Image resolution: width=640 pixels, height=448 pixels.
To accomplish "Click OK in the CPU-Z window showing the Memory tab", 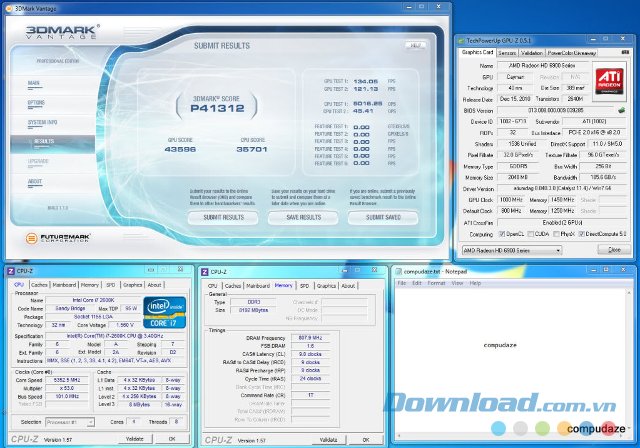I will [366, 440].
